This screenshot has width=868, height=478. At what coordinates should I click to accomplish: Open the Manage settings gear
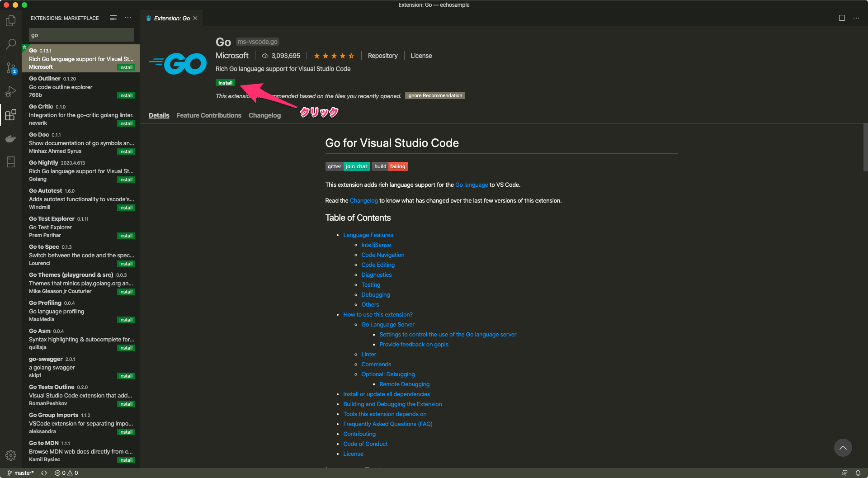[10, 455]
